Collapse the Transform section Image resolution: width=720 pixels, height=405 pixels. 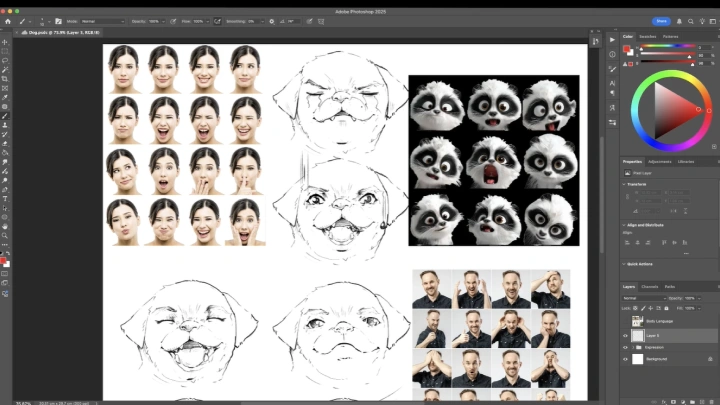point(624,185)
